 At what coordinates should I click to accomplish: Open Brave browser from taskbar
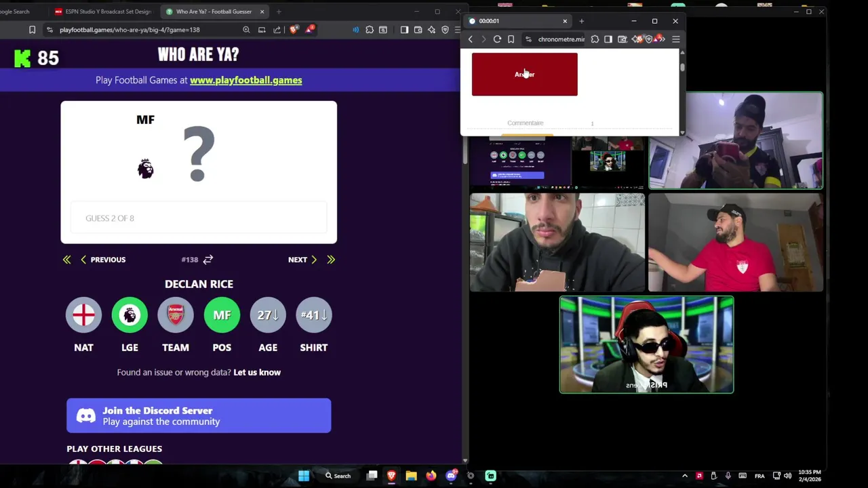(x=391, y=476)
